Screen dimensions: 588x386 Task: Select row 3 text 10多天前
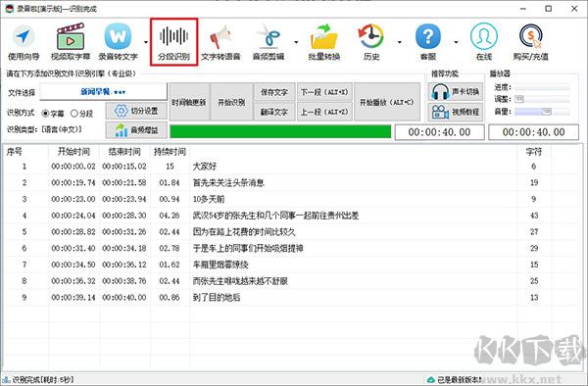pyautogui.click(x=209, y=199)
